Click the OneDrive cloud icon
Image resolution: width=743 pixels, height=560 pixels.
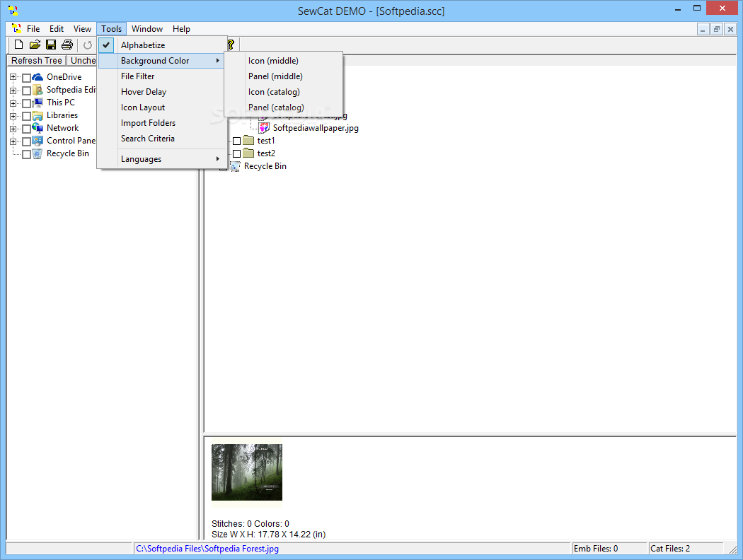[x=38, y=76]
